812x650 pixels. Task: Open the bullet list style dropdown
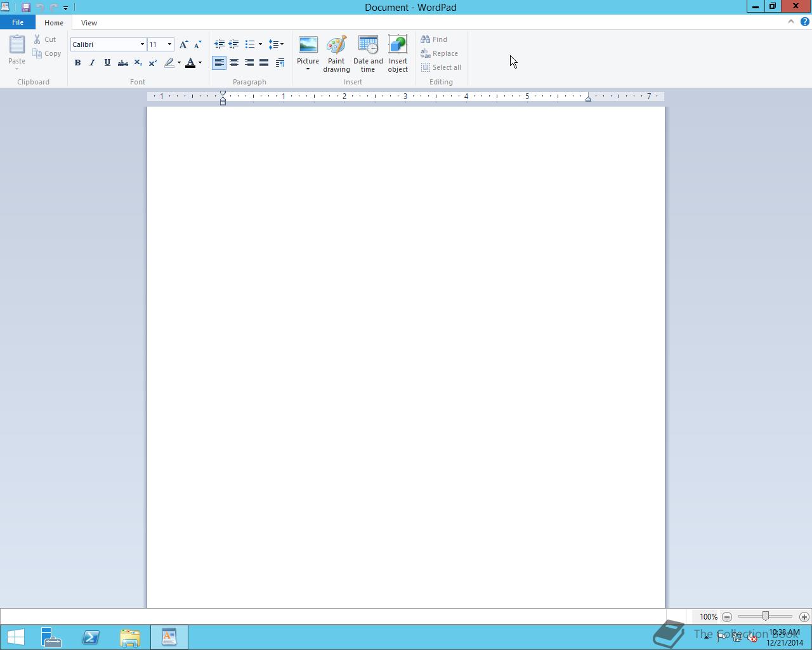[260, 44]
